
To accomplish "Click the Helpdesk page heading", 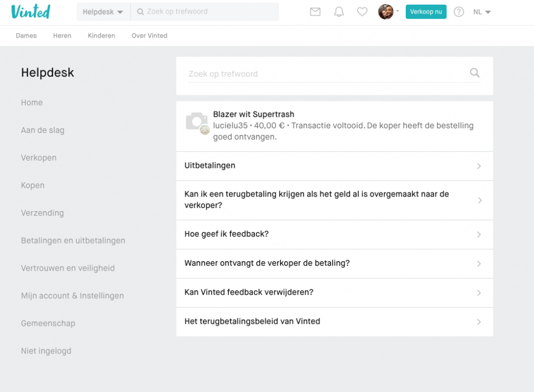I will click(47, 72).
